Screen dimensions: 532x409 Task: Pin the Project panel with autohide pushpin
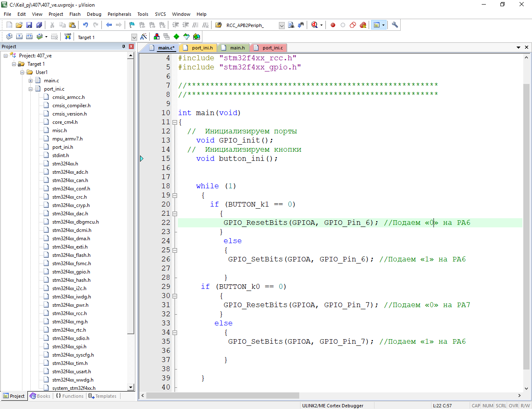pyautogui.click(x=123, y=47)
